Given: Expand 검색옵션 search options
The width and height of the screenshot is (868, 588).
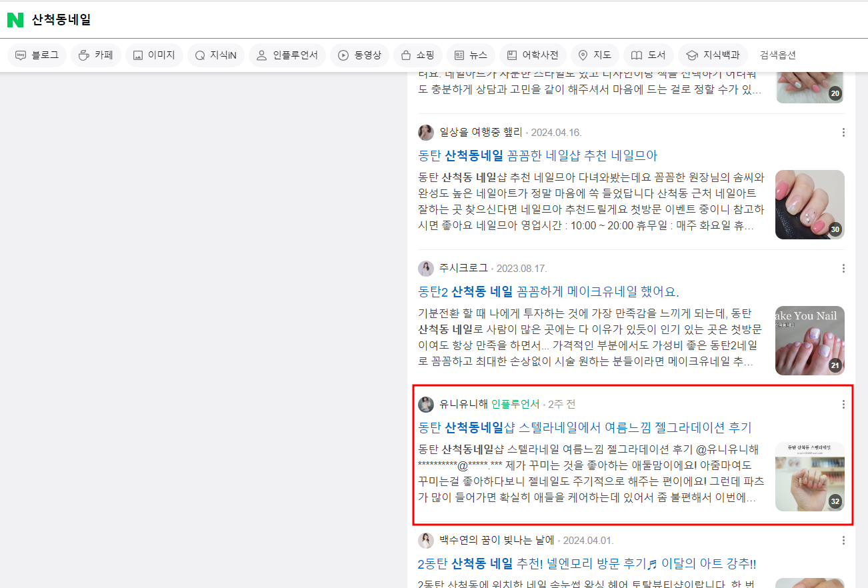Looking at the screenshot, I should click(x=777, y=55).
